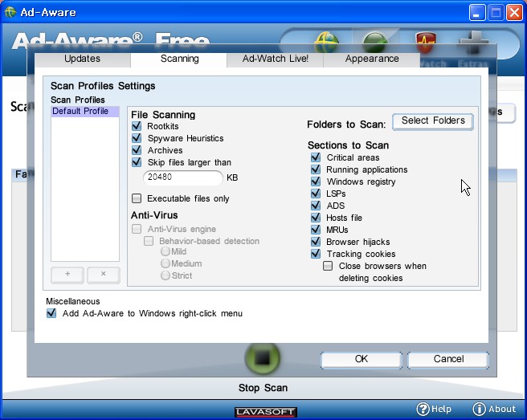Click Behavior-based detection checkbox

pos(149,241)
